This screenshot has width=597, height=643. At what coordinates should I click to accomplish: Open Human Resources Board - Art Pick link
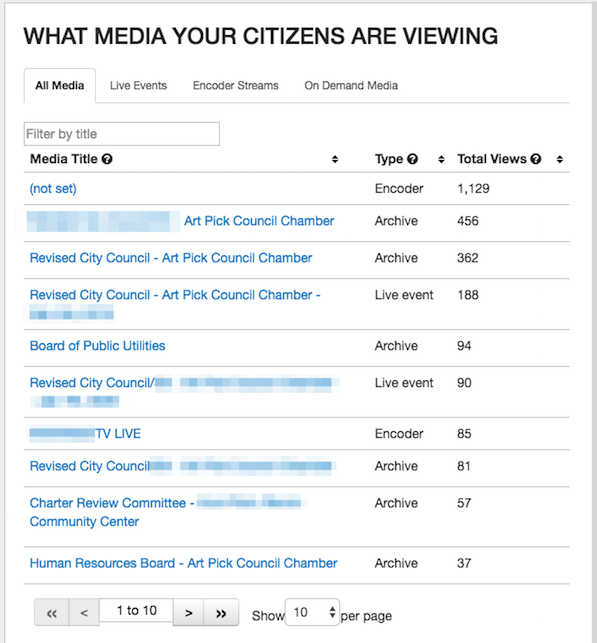tap(183, 563)
